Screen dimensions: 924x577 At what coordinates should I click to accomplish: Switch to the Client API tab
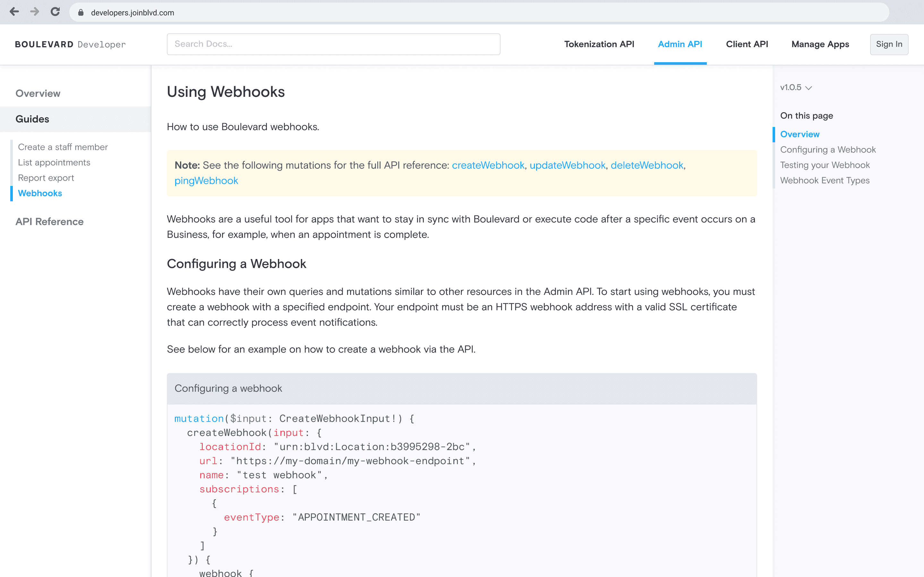point(747,44)
